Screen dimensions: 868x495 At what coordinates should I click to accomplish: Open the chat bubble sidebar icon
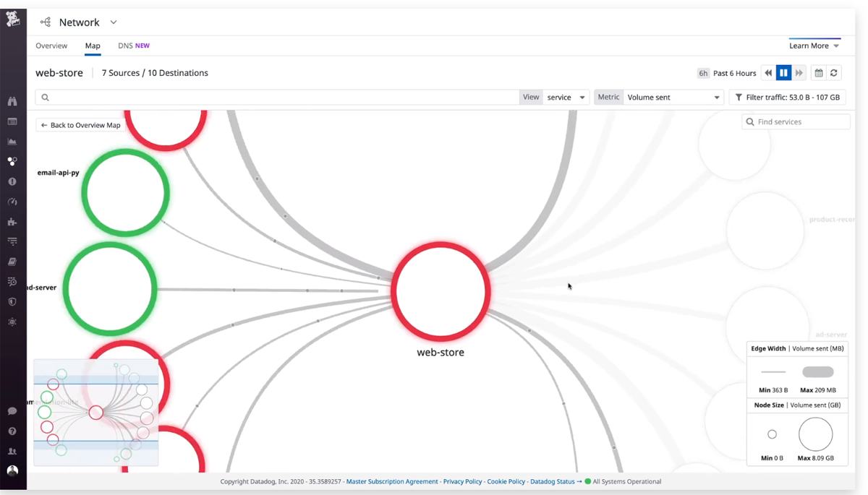pyautogui.click(x=12, y=411)
